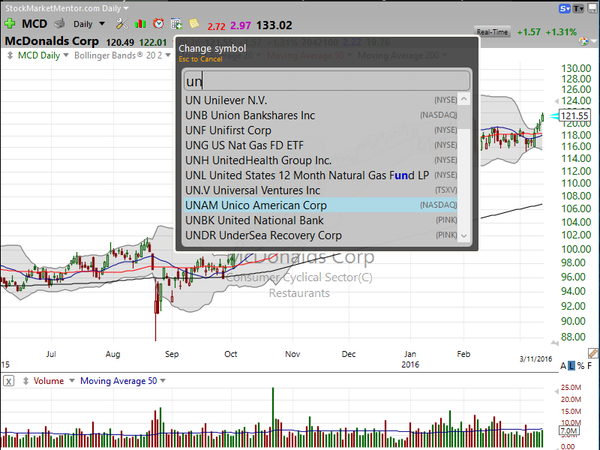Toggle the F scale option
The height and width of the screenshot is (450, 600).
[590, 366]
